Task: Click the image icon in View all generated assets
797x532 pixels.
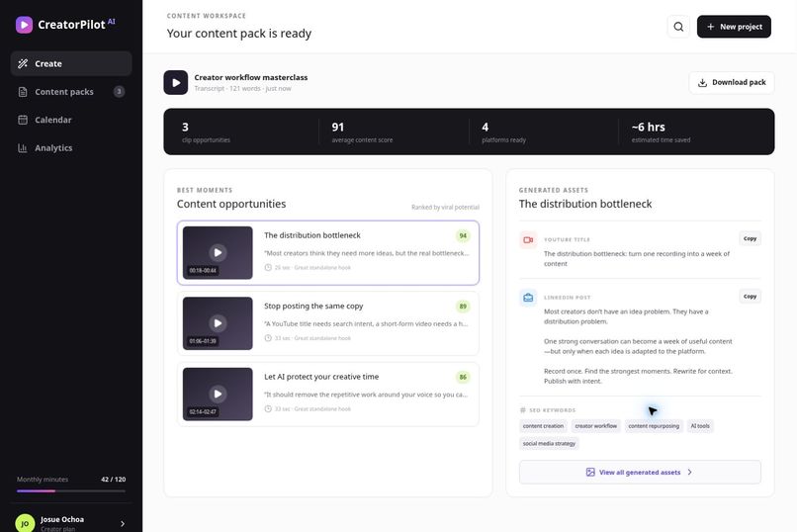Action: click(x=590, y=472)
